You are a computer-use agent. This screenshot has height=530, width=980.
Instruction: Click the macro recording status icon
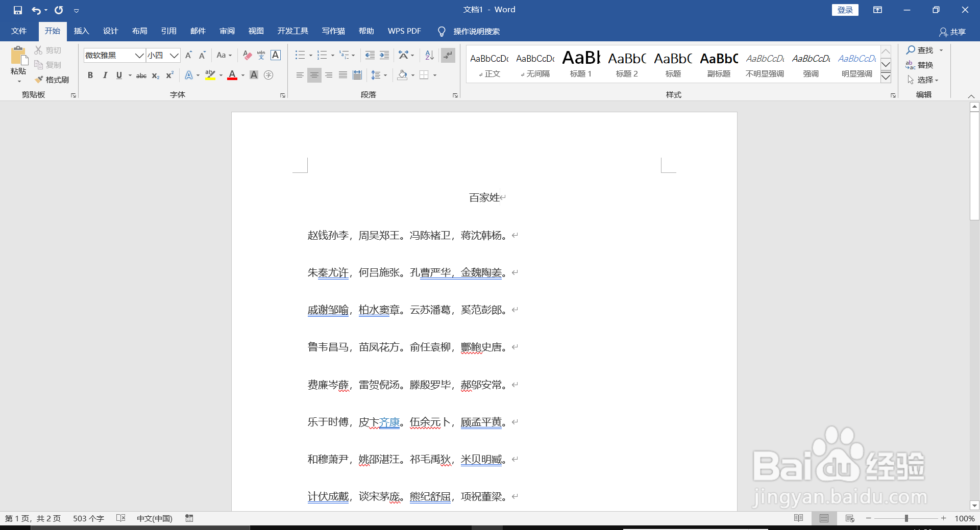[189, 518]
